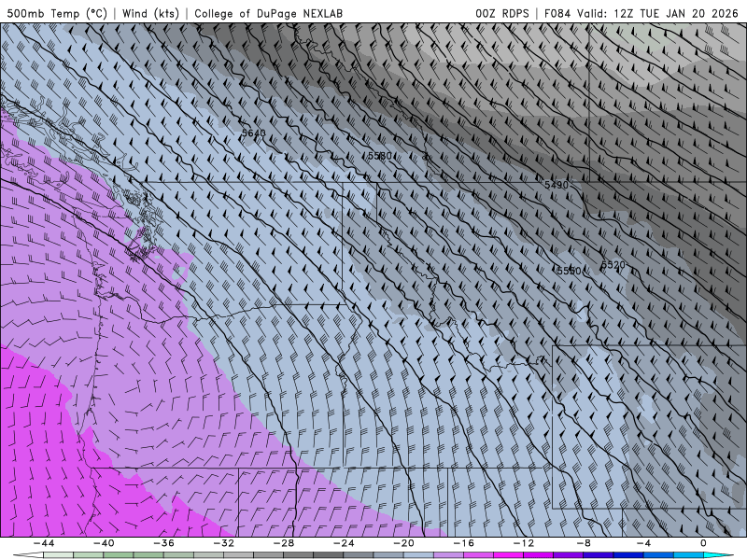Click the 0 colorbar tick label
The height and width of the screenshot is (560, 747).
pyautogui.click(x=704, y=543)
